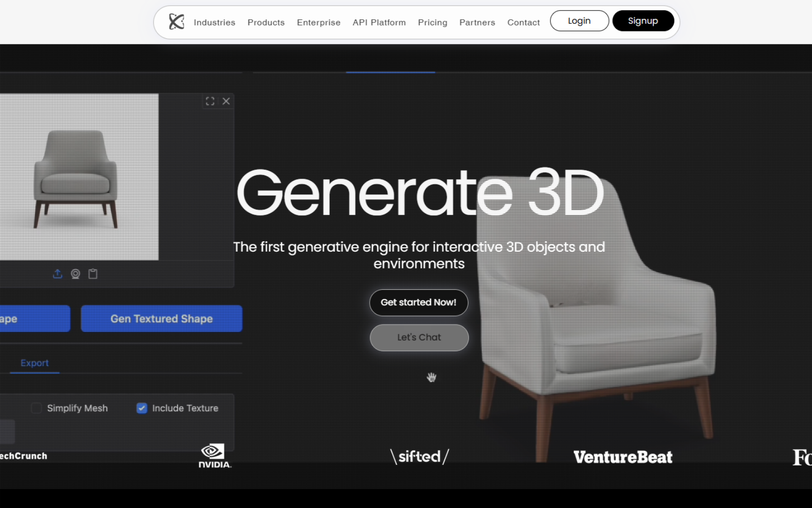
Task: Close the chair image preview
Action: point(226,101)
